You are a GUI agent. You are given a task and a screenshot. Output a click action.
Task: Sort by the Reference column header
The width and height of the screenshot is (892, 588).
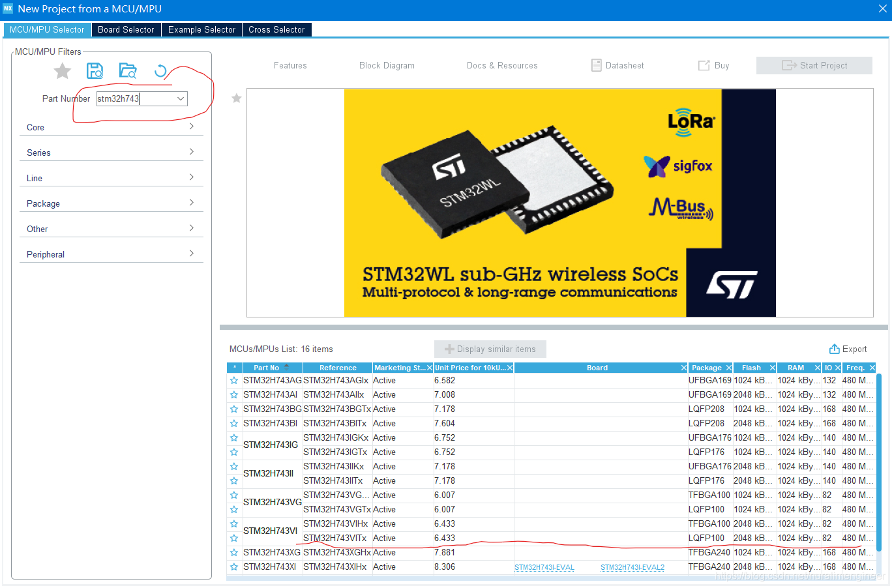[x=338, y=368]
